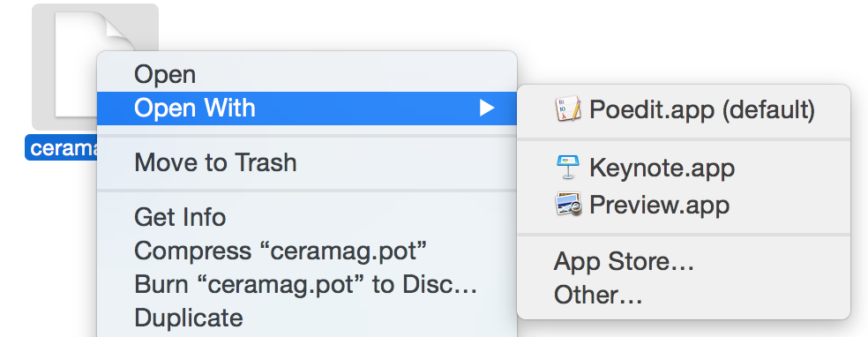Open file with Keynote.app
868x337 pixels.
click(x=684, y=167)
